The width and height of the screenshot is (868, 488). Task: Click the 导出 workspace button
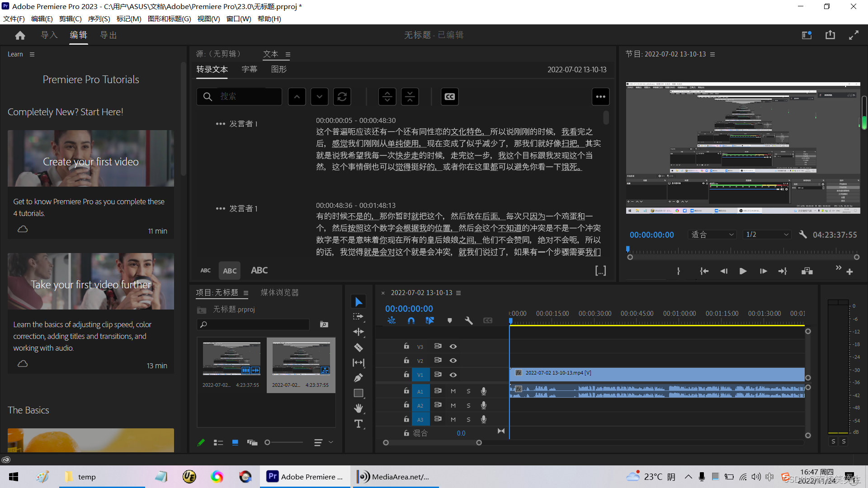coord(108,35)
